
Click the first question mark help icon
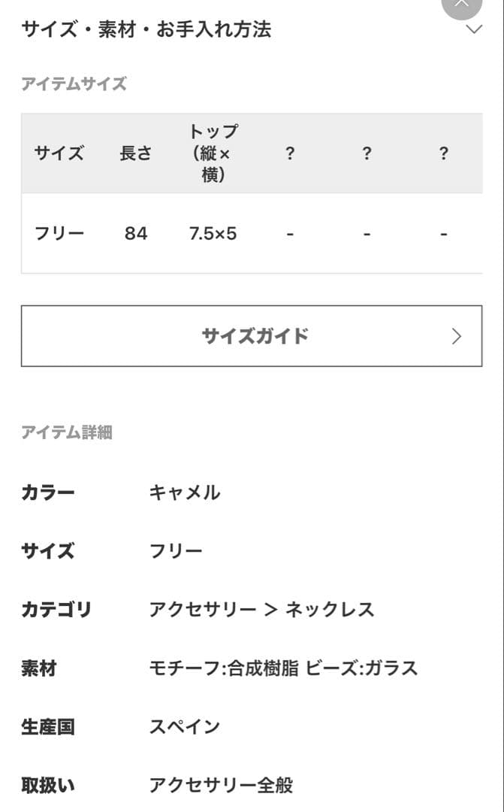[290, 153]
